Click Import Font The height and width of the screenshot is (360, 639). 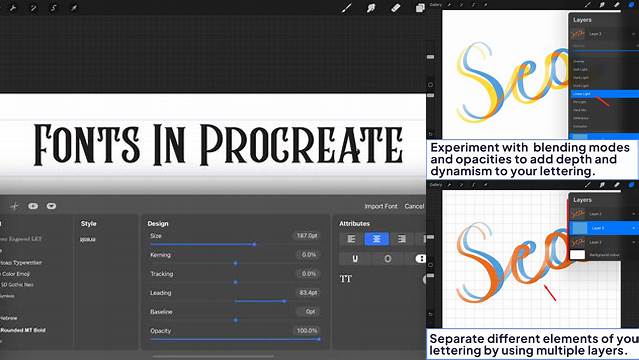(x=381, y=206)
